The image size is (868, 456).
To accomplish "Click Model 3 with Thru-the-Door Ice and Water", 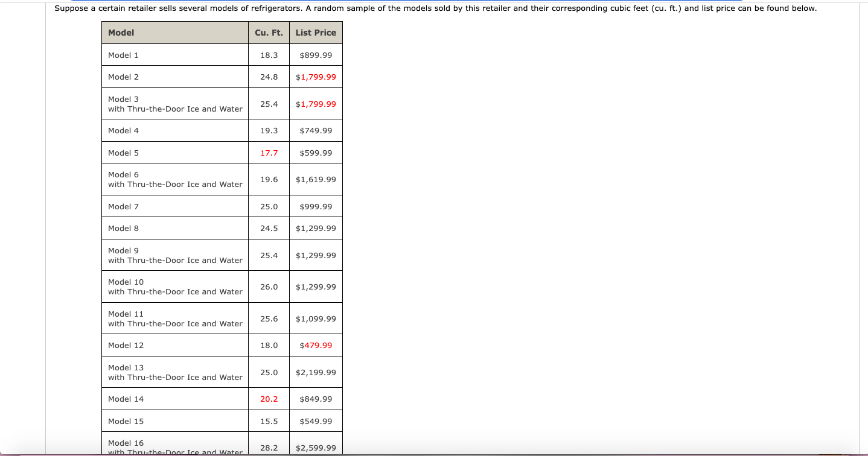I will (x=174, y=104).
